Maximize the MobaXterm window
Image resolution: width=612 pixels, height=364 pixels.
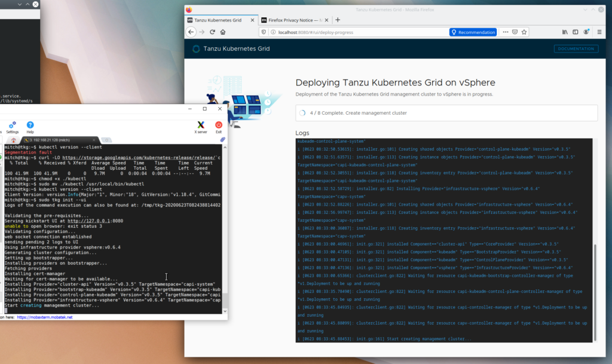204,109
